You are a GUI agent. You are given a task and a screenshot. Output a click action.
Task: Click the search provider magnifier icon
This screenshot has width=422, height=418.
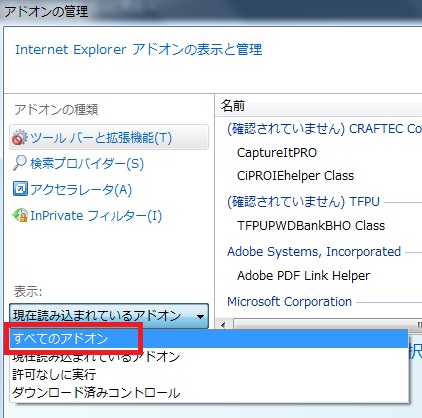tap(19, 163)
